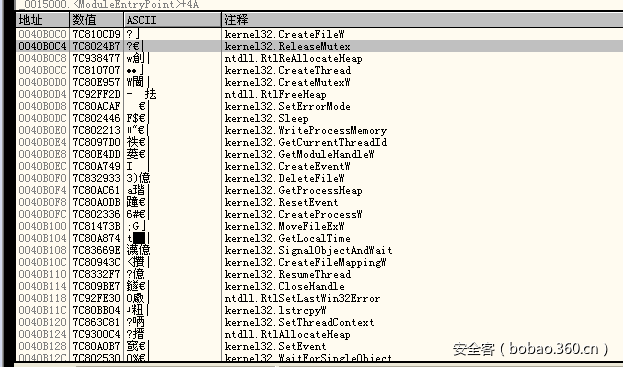Screen dimensions: 623x367
Task: Click value 7C802213
Action: click(96, 130)
